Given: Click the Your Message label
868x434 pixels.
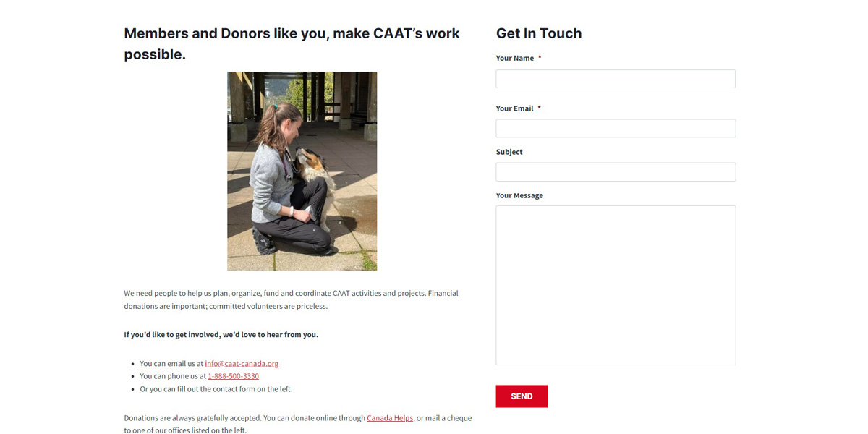Looking at the screenshot, I should 519,195.
